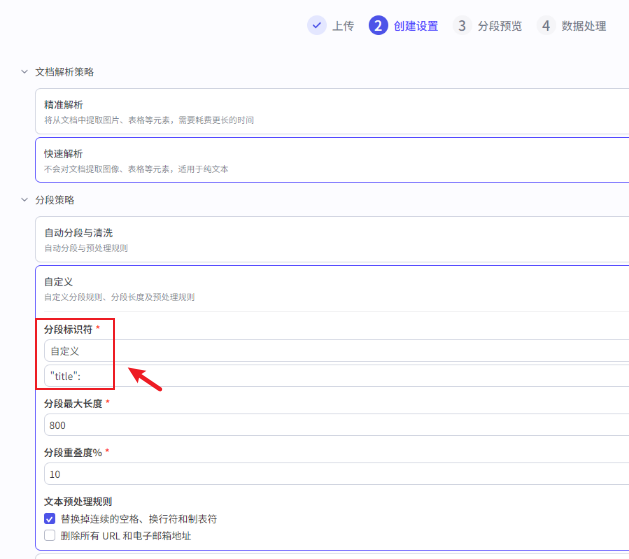This screenshot has width=629, height=559.
Task: Click the description starting 将从文档中提取图片
Action: (x=149, y=120)
